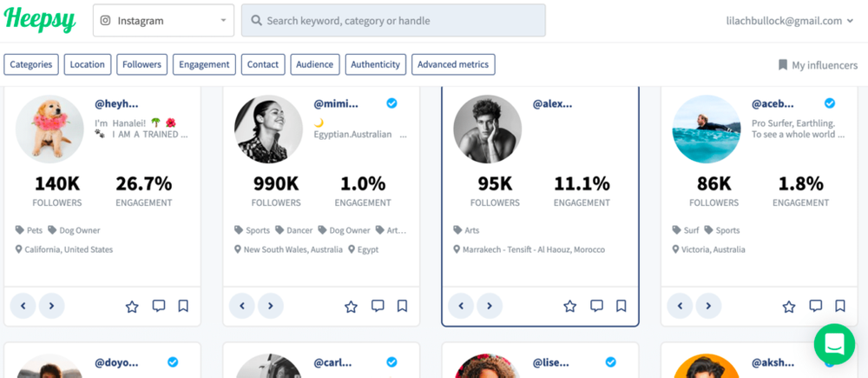
Task: Click the @alex black-and-white profile photo
Action: [487, 129]
